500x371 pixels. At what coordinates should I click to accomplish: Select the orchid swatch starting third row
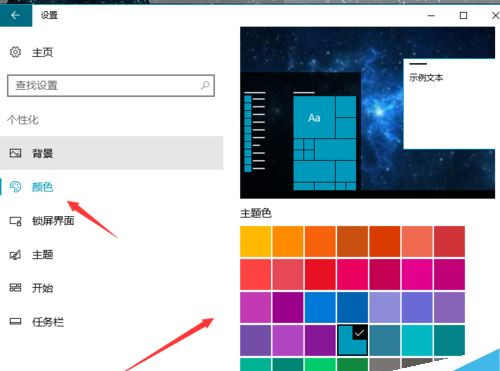255,307
